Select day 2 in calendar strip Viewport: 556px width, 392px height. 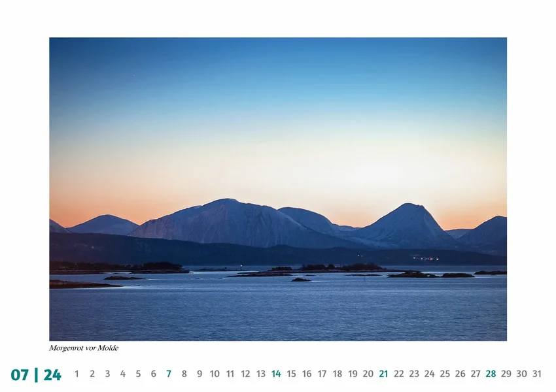click(92, 374)
